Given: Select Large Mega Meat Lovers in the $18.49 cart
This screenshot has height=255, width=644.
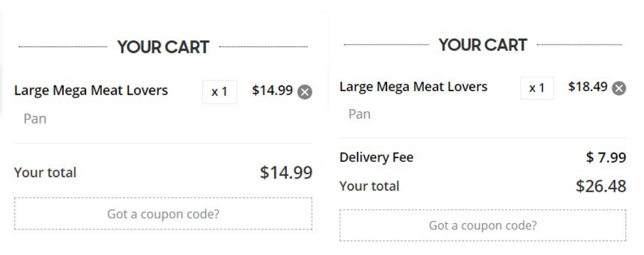Looking at the screenshot, I should click(413, 86).
